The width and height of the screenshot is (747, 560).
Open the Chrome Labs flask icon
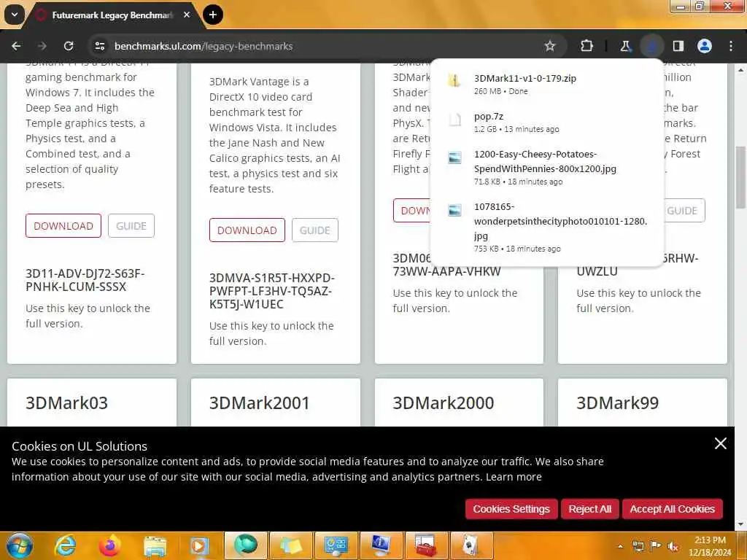pyautogui.click(x=625, y=46)
